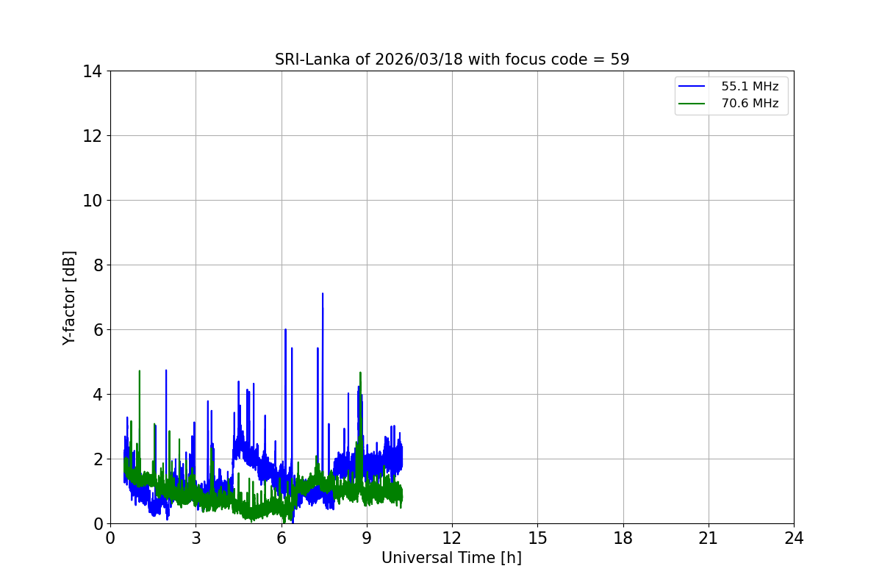Screen dimensions: 882x588
Task: Click the y-axis tick label 2
Action: pyautogui.click(x=96, y=459)
